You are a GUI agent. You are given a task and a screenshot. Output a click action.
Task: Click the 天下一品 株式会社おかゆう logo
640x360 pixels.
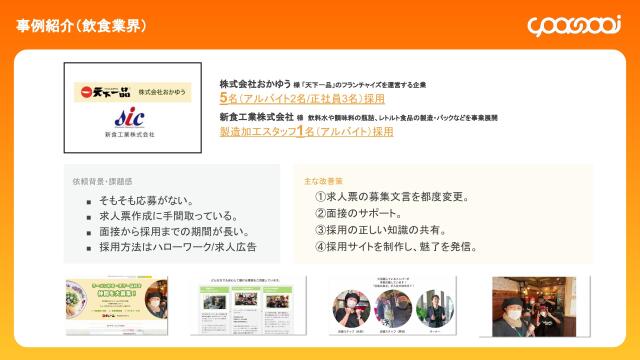click(x=133, y=92)
